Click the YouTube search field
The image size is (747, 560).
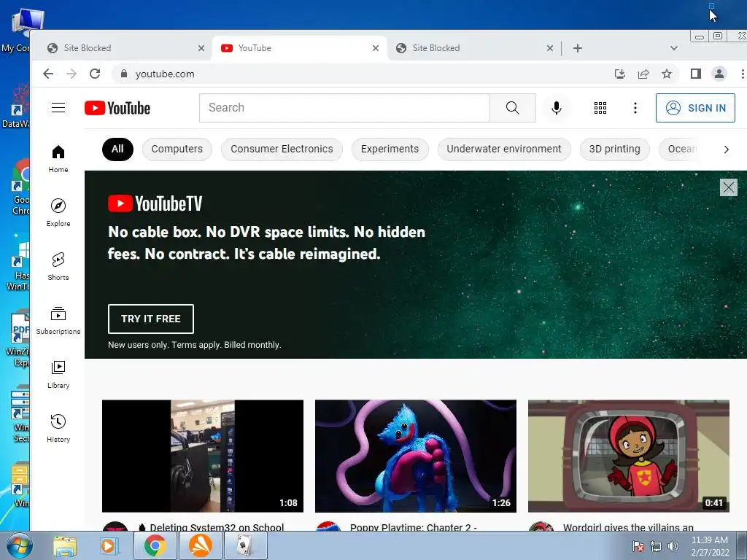tap(344, 108)
